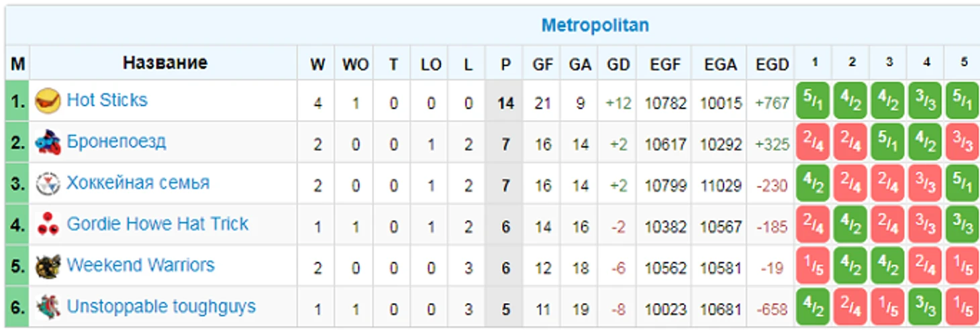
Task: Open the Unstoppable toughguys team link
Action: click(x=161, y=307)
